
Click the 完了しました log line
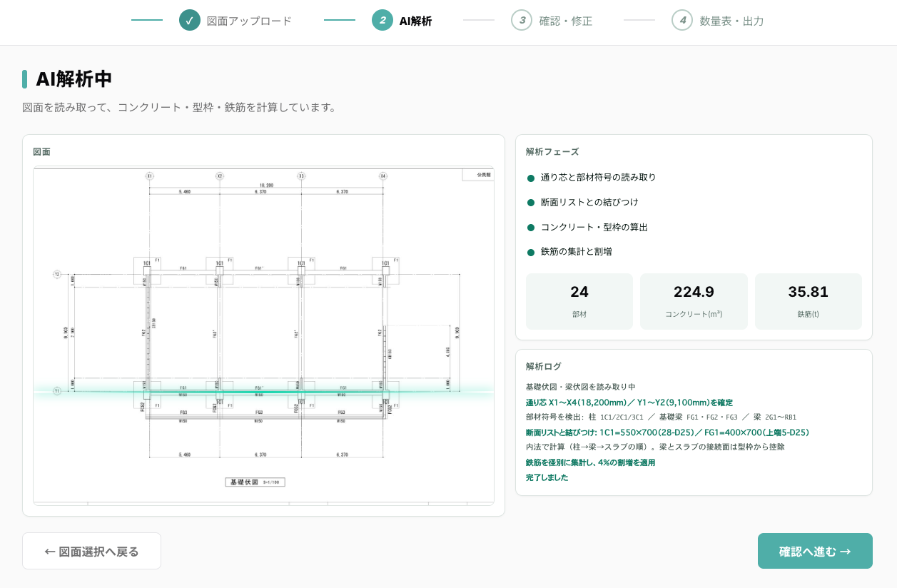(x=547, y=477)
